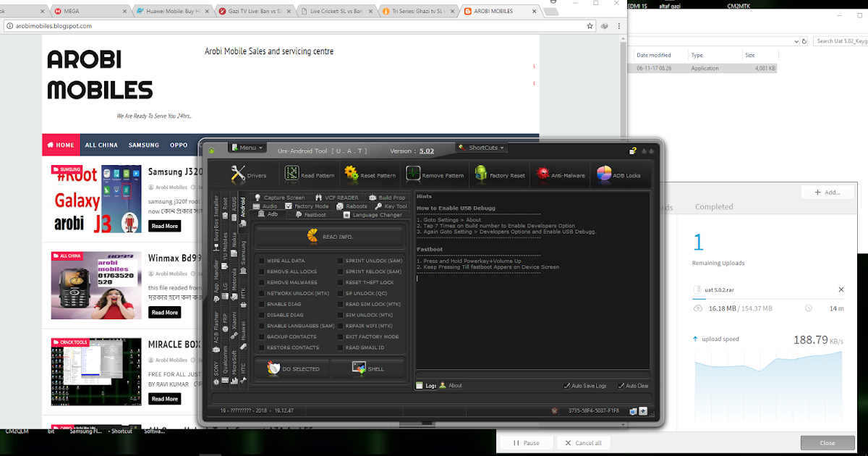
Task: Open ALL CHINA menu on the blog
Action: click(x=101, y=145)
